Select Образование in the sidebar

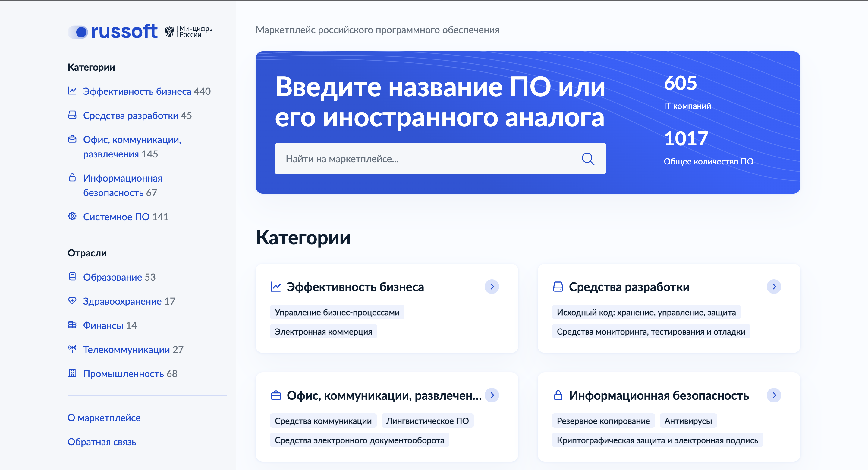112,277
